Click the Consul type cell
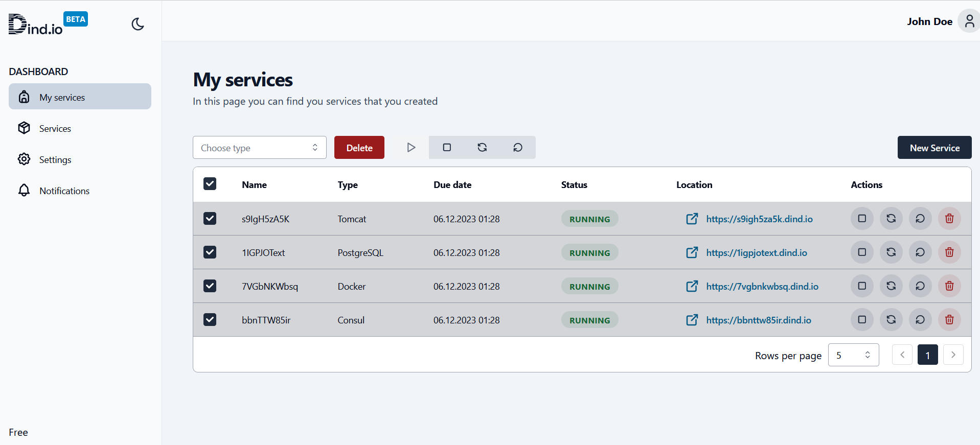 [351, 320]
